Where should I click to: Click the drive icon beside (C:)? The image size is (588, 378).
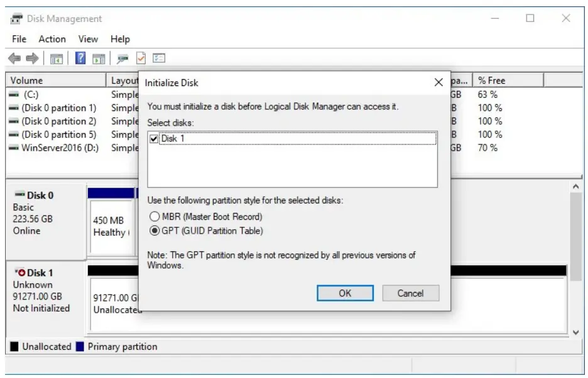coord(13,94)
